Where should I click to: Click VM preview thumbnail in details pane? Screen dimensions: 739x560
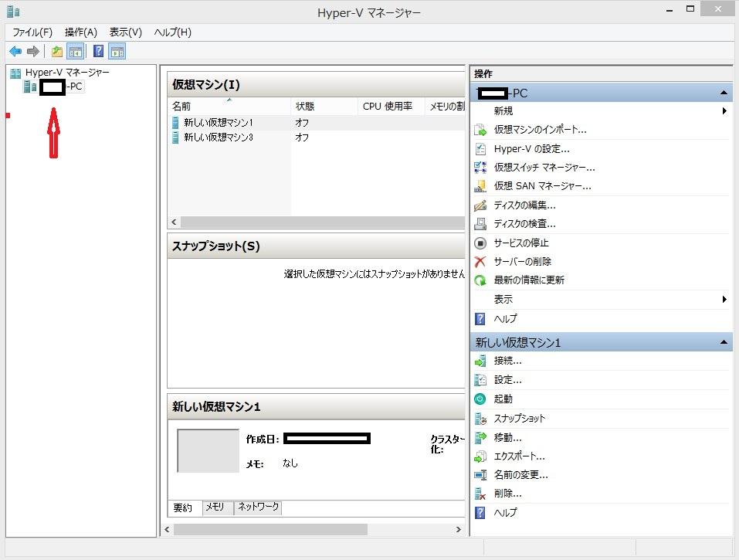[x=208, y=450]
